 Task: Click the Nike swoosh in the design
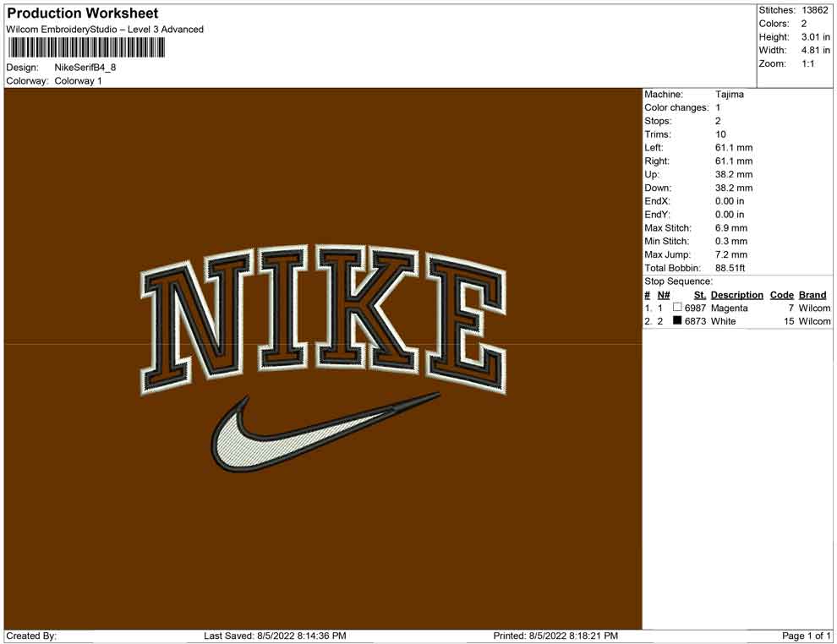coord(325,433)
